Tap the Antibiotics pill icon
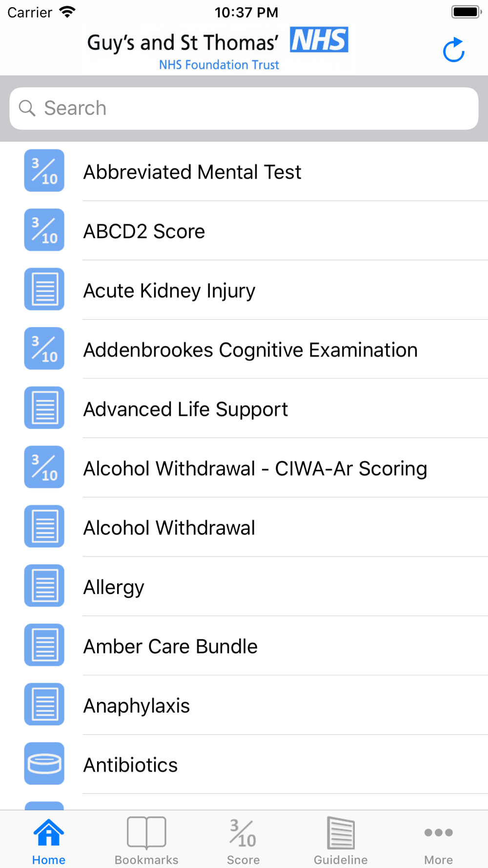Image resolution: width=488 pixels, height=868 pixels. tap(44, 764)
